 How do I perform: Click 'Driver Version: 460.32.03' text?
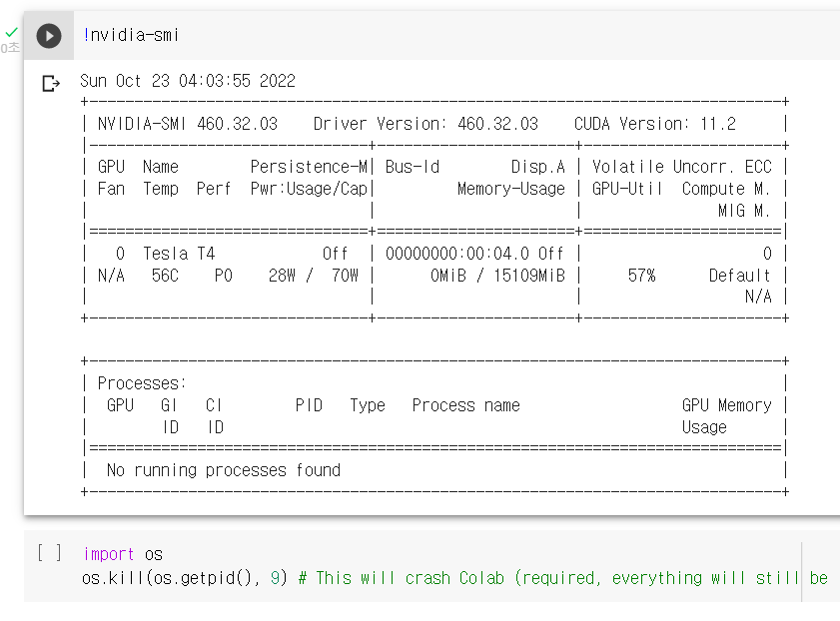(x=425, y=124)
